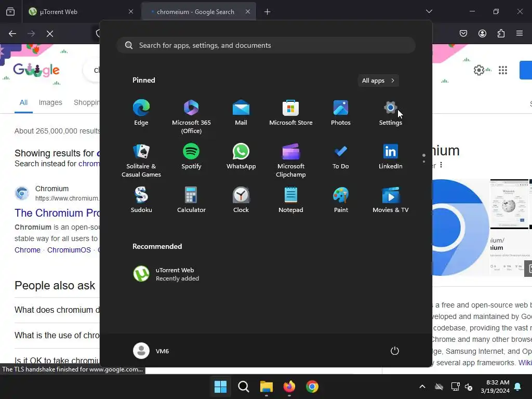532x399 pixels.
Task: Open the Edge pinned app
Action: point(141,113)
